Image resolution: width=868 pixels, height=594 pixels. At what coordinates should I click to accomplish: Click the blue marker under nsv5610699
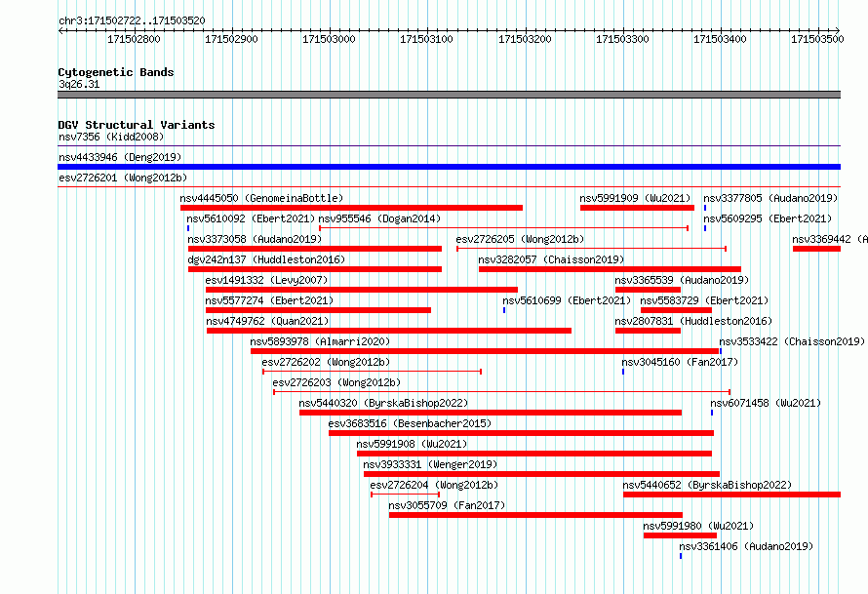[504, 310]
